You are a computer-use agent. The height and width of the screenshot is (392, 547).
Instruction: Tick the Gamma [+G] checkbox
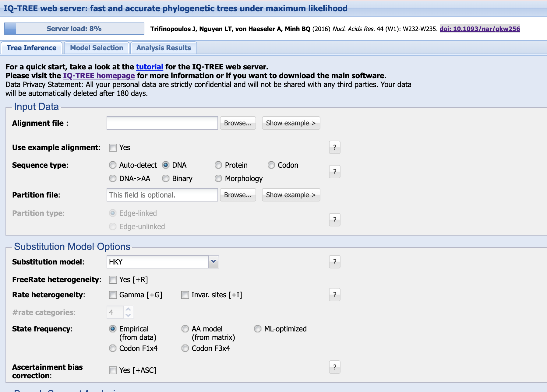[x=113, y=295]
